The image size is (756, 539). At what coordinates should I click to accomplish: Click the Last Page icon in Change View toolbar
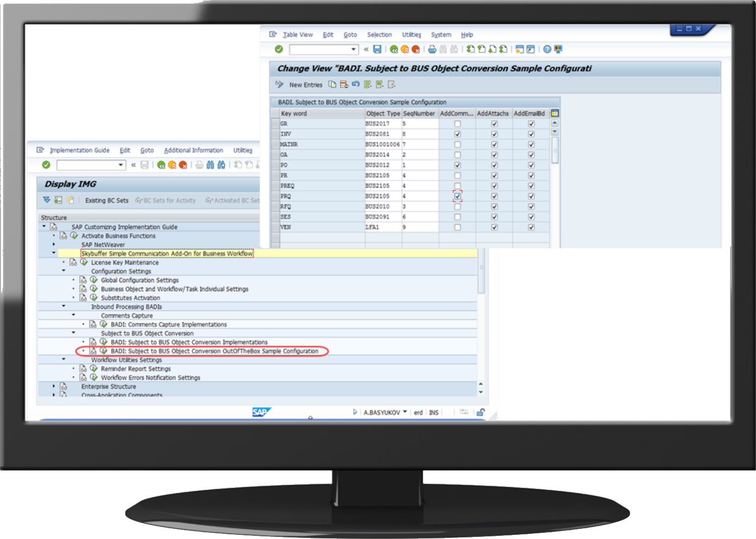tap(503, 49)
